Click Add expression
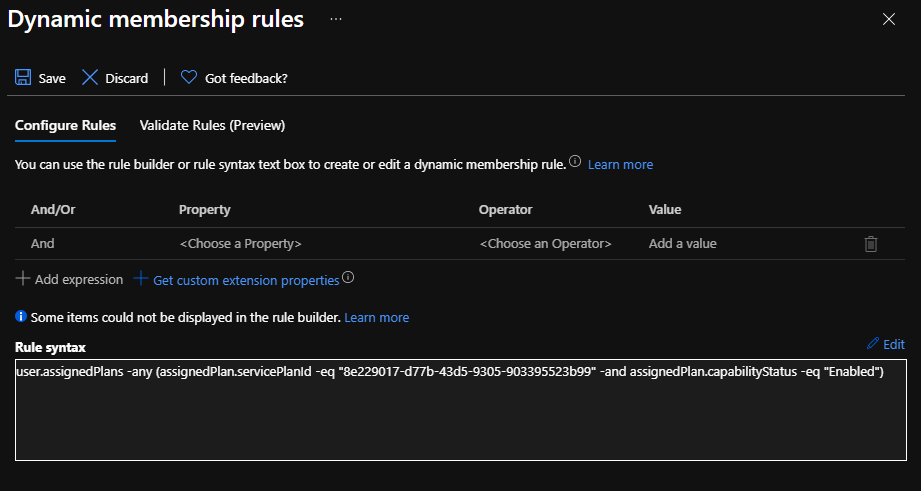The height and width of the screenshot is (491, 921). pos(69,280)
